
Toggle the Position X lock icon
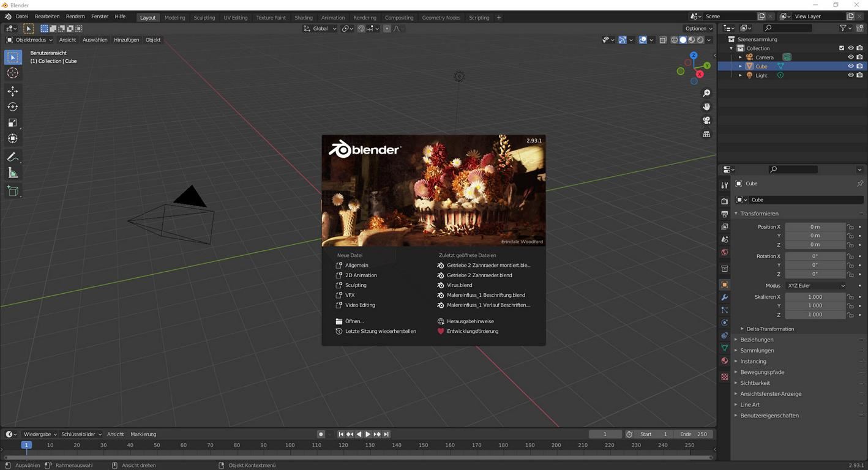pyautogui.click(x=850, y=227)
